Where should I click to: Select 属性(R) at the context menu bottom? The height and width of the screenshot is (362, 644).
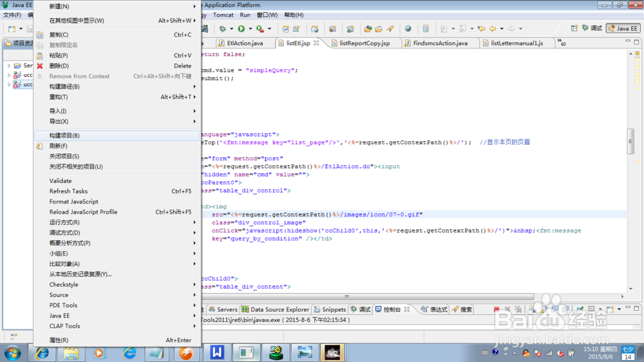click(117, 340)
